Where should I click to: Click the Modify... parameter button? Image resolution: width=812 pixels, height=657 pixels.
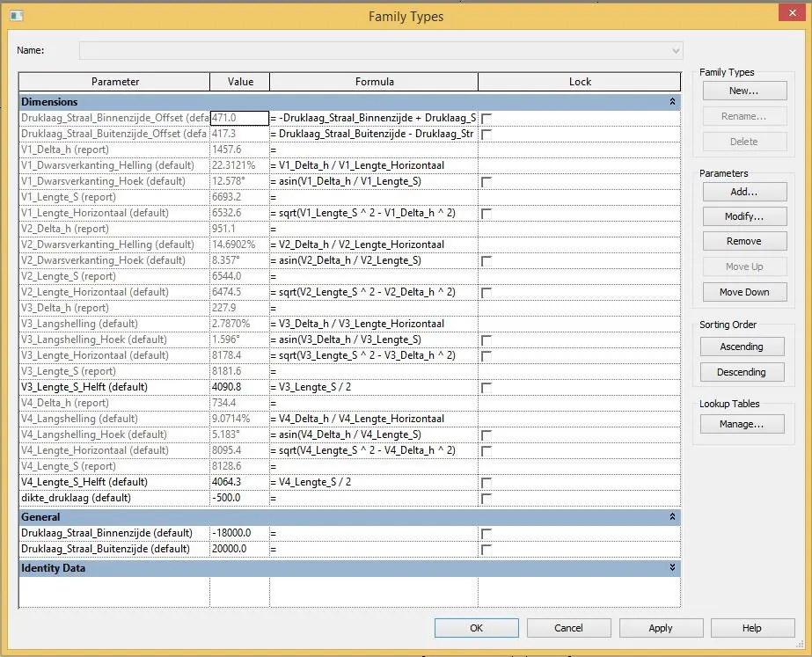[744, 216]
